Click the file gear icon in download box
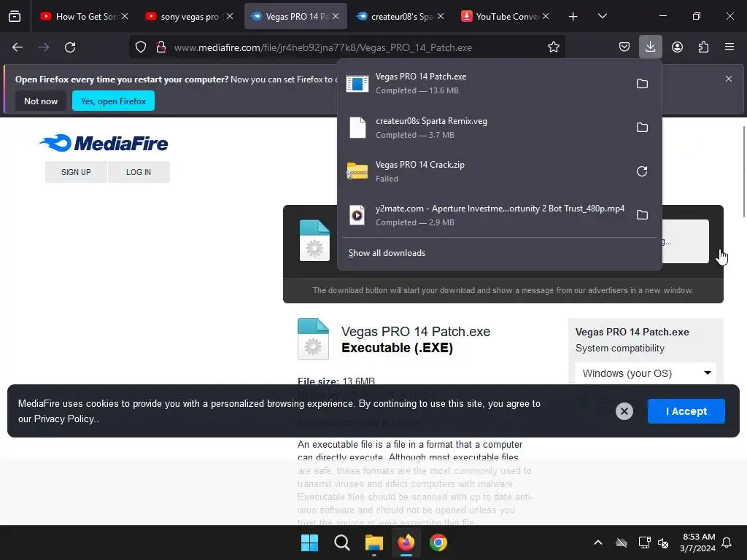 coord(314,241)
